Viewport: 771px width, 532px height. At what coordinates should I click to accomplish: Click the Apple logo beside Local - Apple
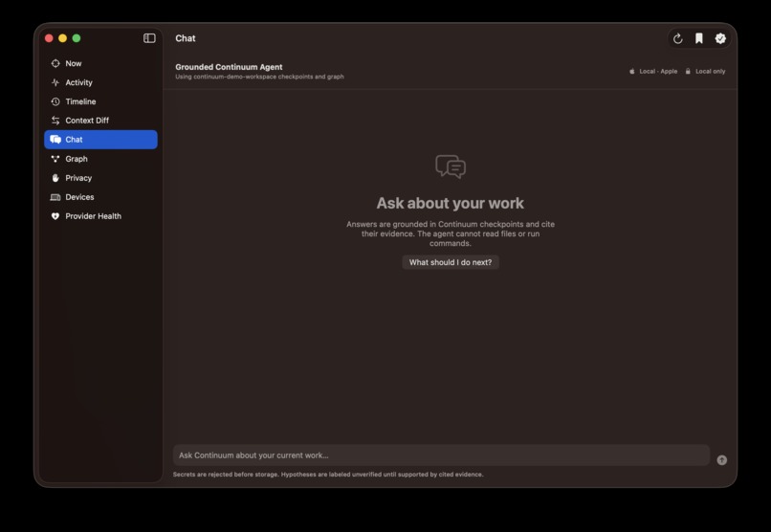point(632,72)
